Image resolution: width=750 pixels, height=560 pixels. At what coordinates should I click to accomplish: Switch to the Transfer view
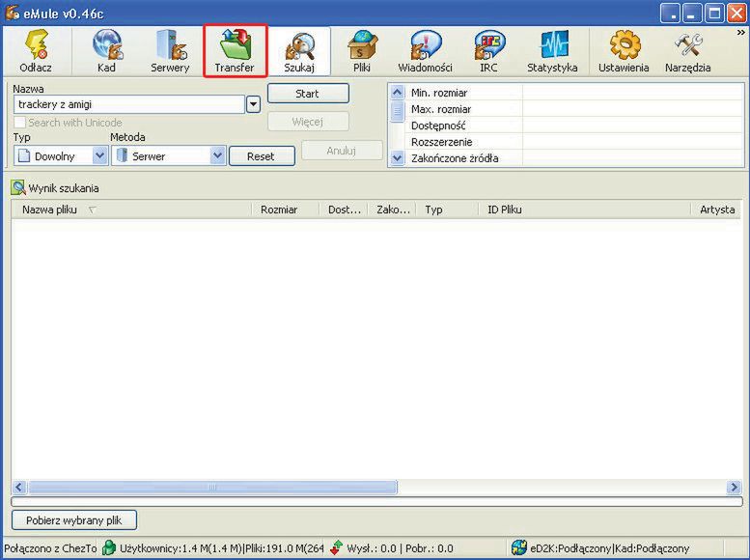(235, 51)
